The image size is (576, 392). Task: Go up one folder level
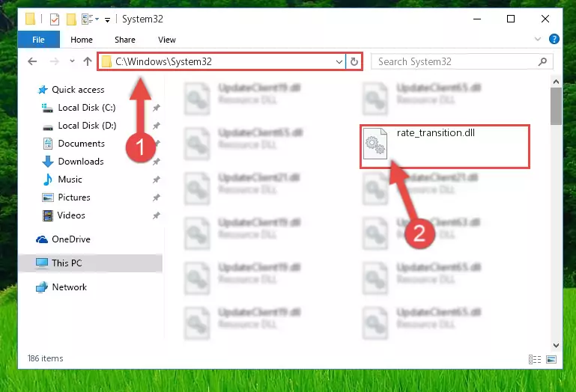tap(88, 61)
